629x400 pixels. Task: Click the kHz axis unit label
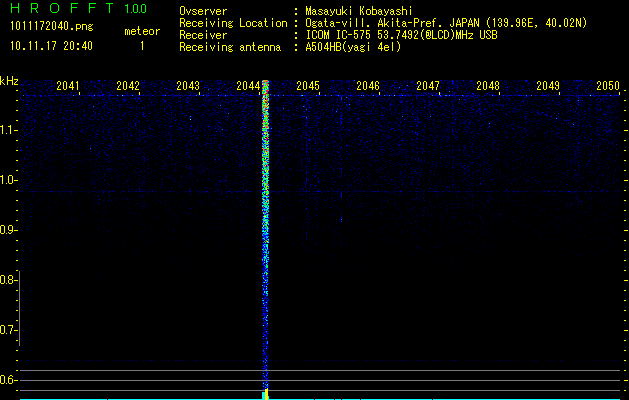(x=9, y=81)
